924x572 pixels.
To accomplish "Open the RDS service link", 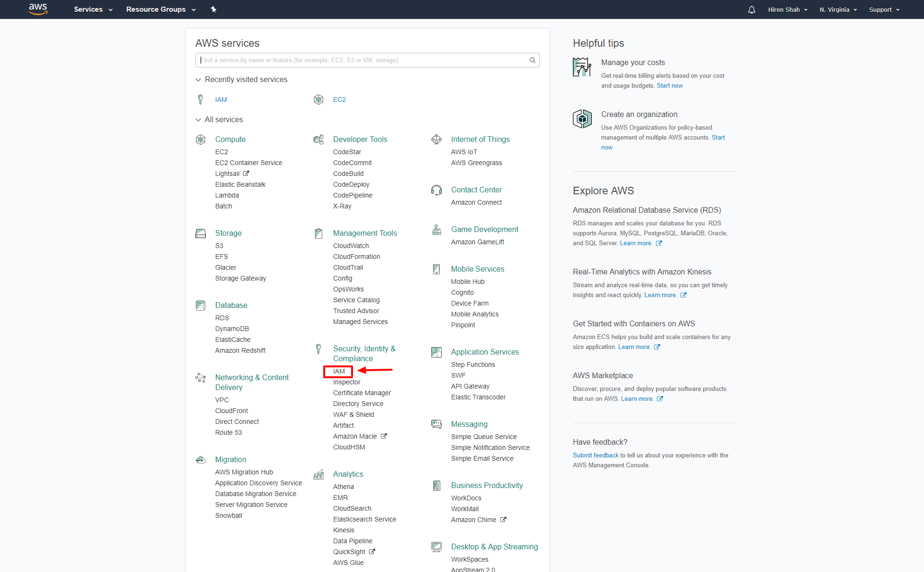I will pyautogui.click(x=222, y=318).
